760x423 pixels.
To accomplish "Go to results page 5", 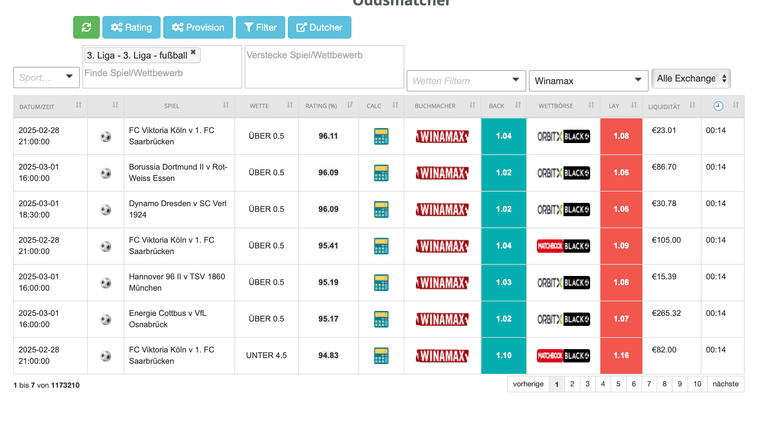I will pyautogui.click(x=618, y=384).
